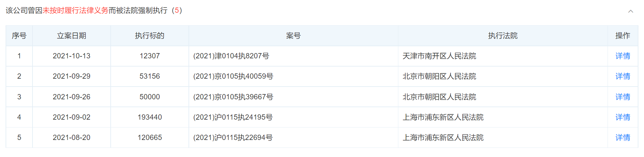Click the 案号 column header
The image size is (644, 157).
[293, 36]
